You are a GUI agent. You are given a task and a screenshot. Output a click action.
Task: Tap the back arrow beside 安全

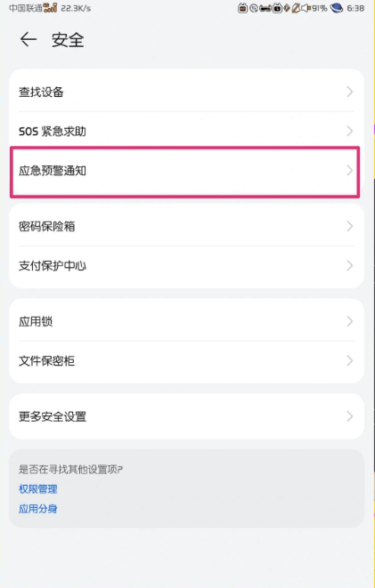[x=29, y=39]
